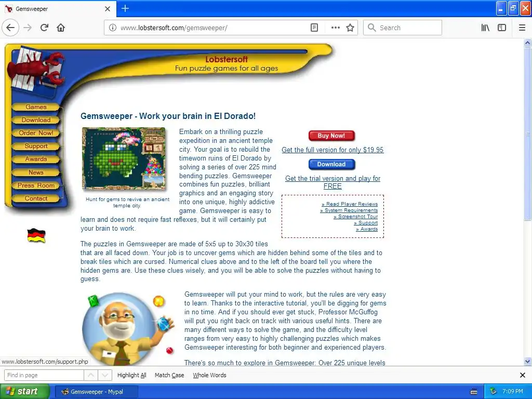Open the News menu item
This screenshot has height=399, width=532.
36,172
